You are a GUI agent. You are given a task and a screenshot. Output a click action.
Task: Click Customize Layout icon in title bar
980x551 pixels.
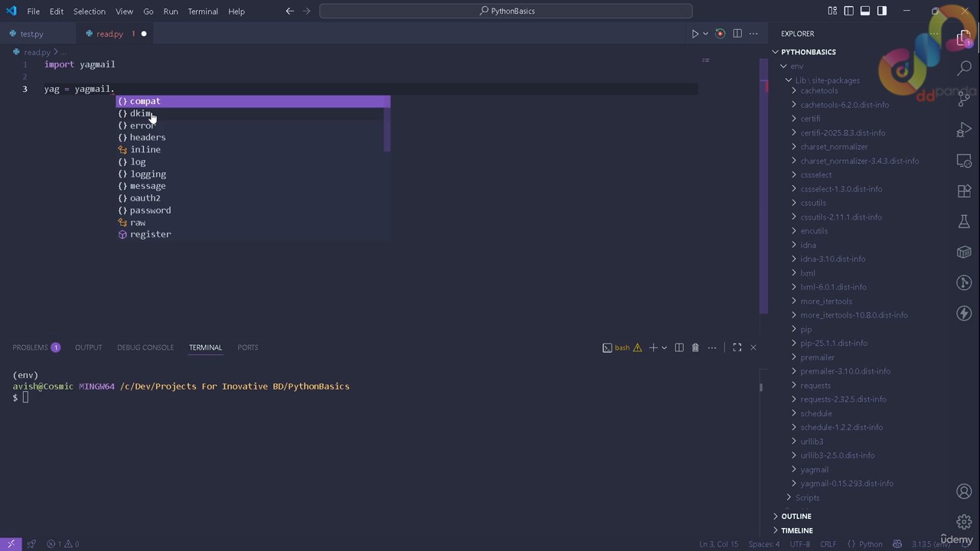point(832,11)
